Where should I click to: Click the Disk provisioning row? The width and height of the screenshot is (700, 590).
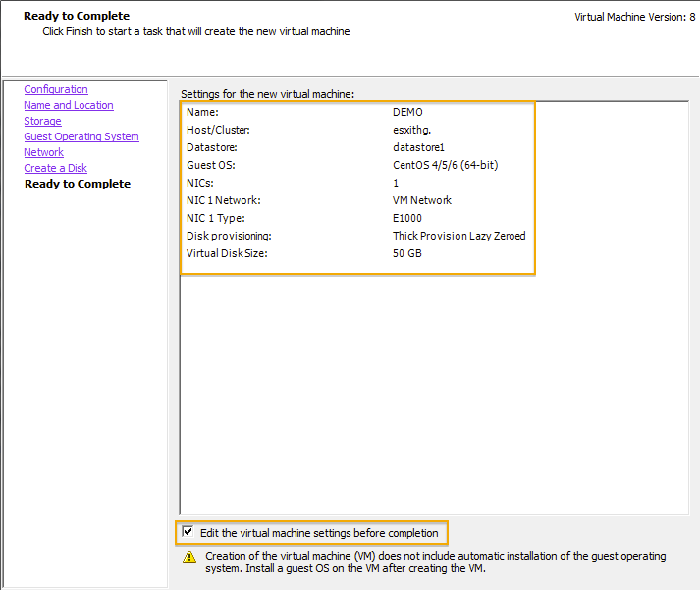(357, 236)
